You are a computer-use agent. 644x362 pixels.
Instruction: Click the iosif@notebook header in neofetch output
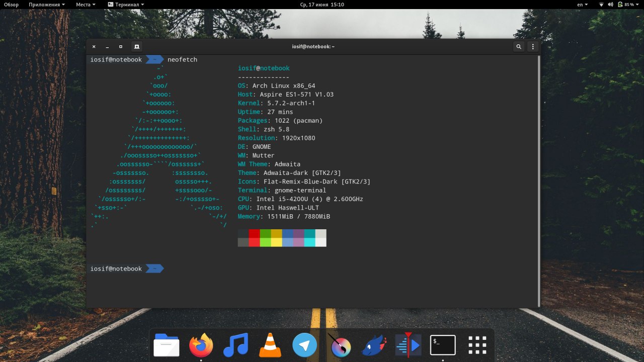click(264, 68)
